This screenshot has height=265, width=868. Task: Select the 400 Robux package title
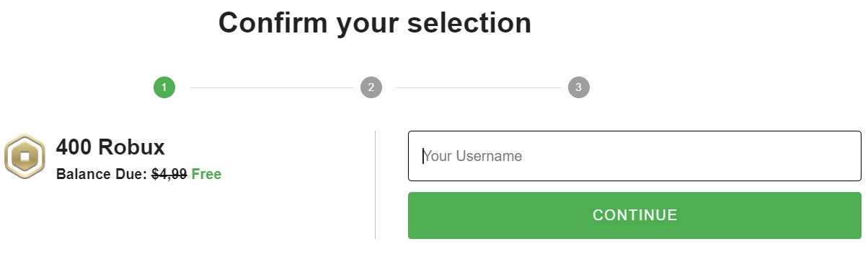coord(110,147)
